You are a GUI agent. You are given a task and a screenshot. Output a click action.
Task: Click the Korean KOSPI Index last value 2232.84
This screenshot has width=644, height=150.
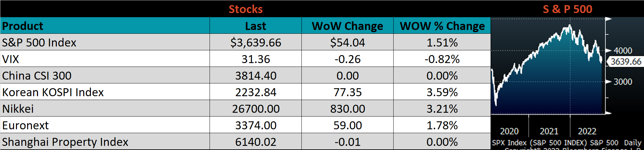255,92
